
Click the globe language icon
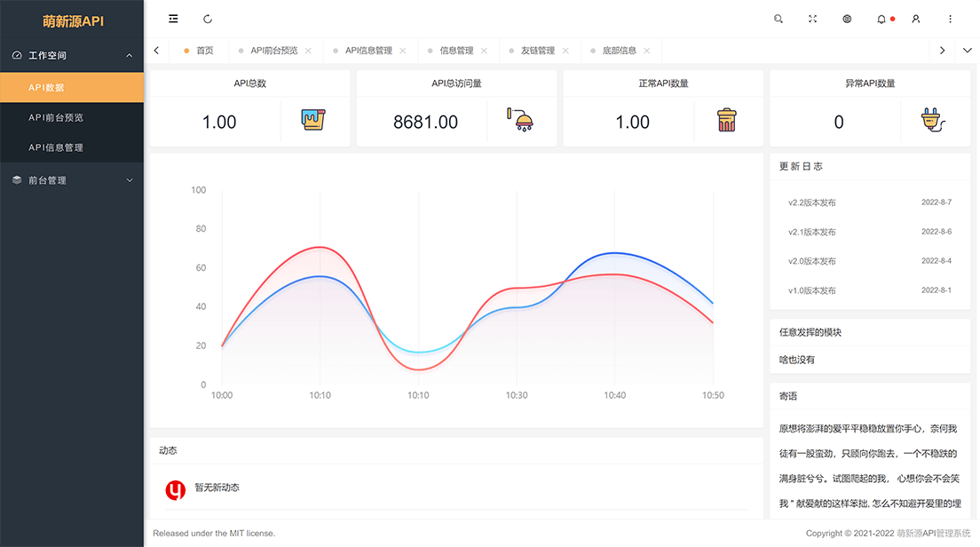tap(847, 19)
